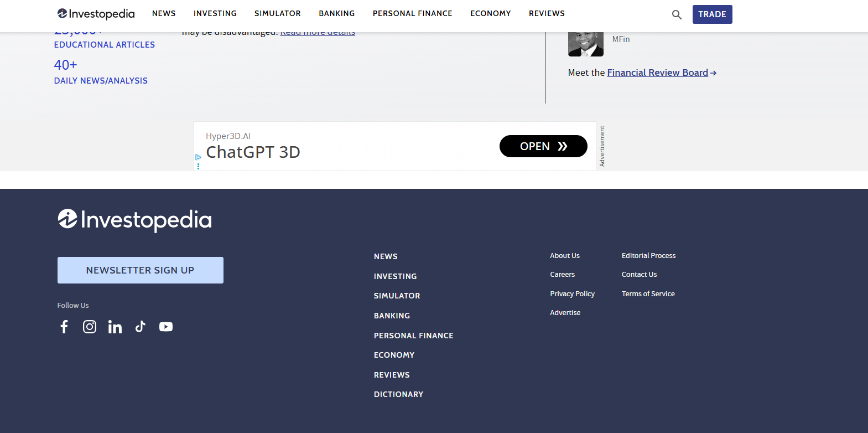Click the search magnifier icon
This screenshot has width=868, height=433.
(x=677, y=14)
